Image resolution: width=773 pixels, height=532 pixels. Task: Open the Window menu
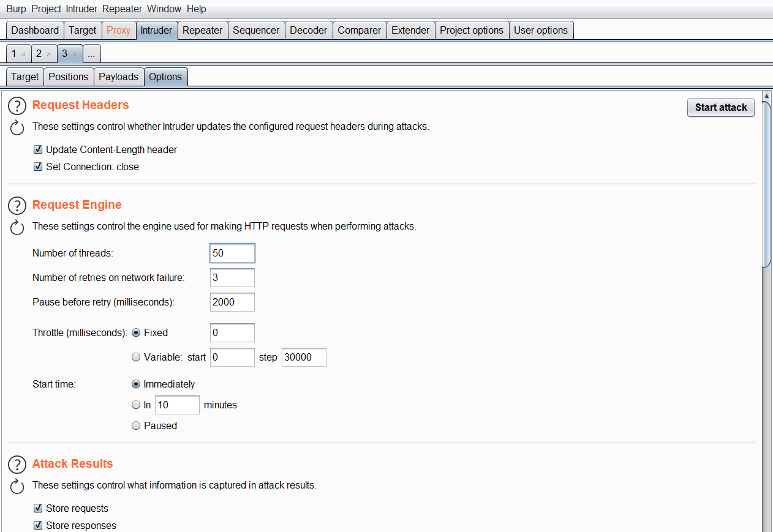point(164,9)
